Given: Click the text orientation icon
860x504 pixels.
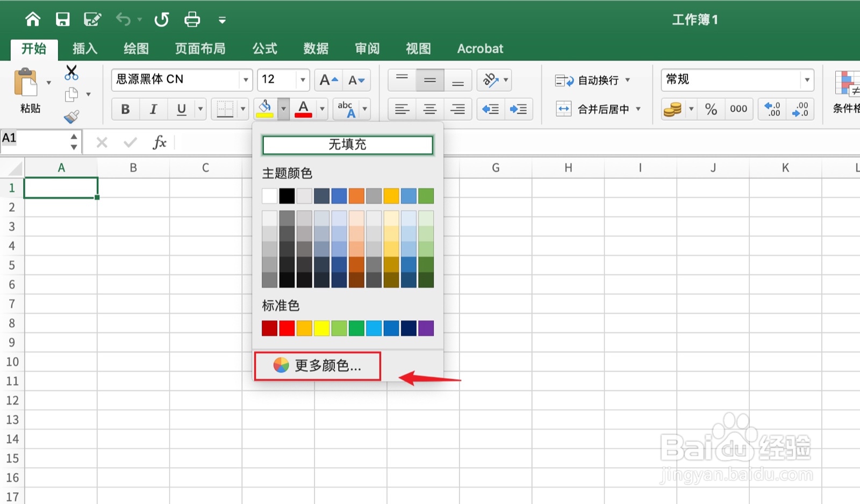Looking at the screenshot, I should point(490,80).
